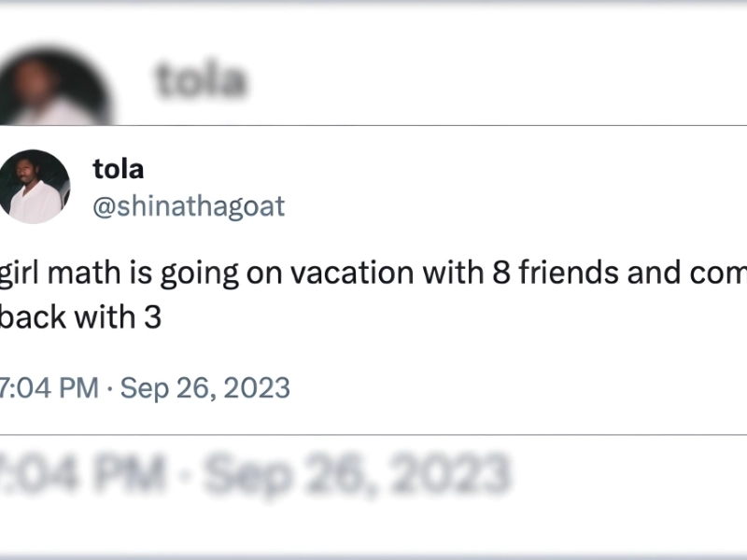This screenshot has height=560, width=747.
Task: Click the second line "back with 3"
Action: click(x=80, y=317)
